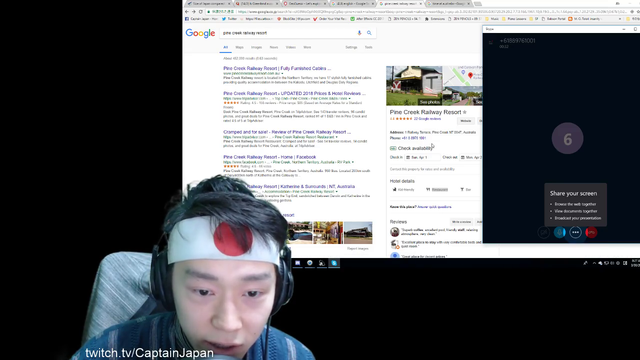This screenshot has height=360, width=640.
Task: Click the Chrome icon in the taskbar
Action: [x=310, y=263]
